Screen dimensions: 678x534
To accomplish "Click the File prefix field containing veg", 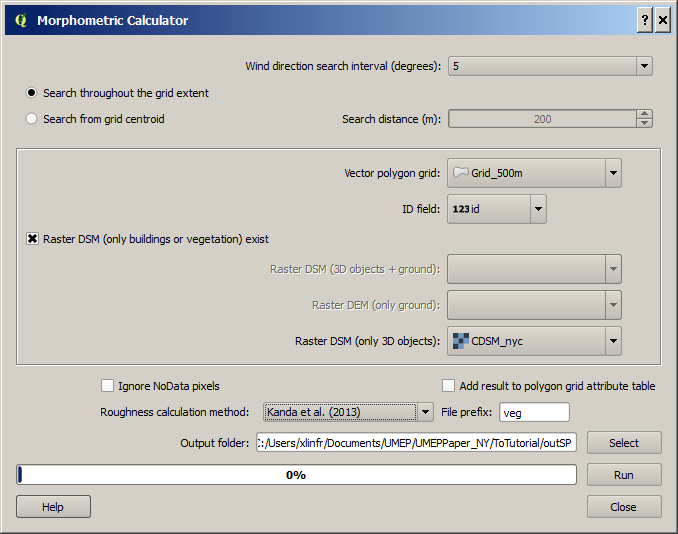I will [x=534, y=412].
